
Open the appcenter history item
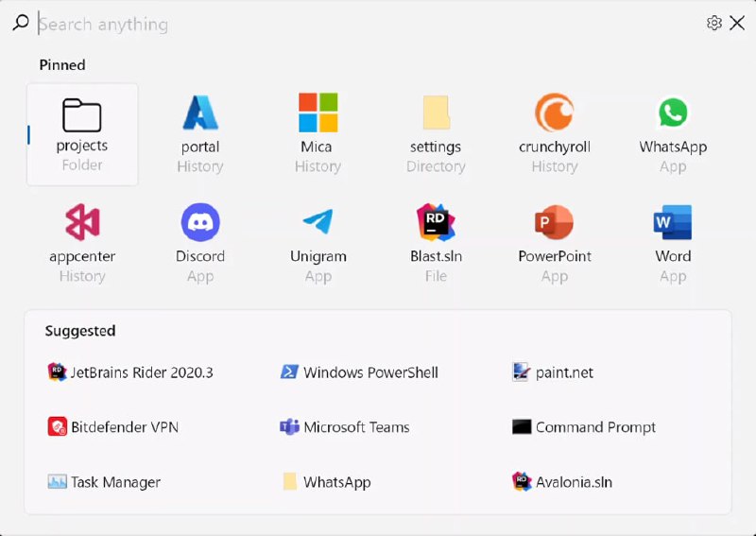[82, 243]
